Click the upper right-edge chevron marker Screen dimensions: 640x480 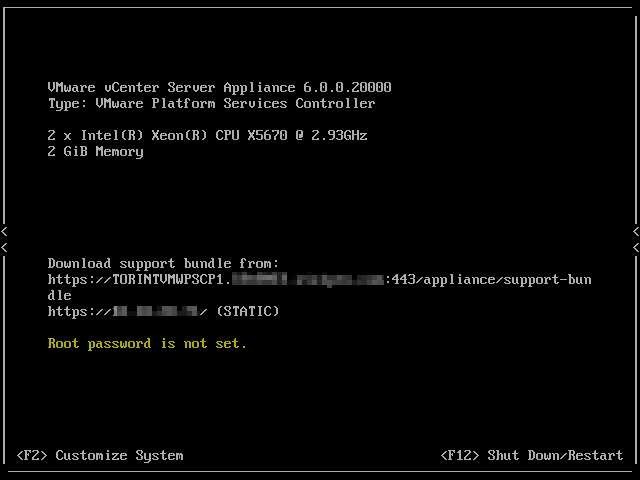[636, 231]
